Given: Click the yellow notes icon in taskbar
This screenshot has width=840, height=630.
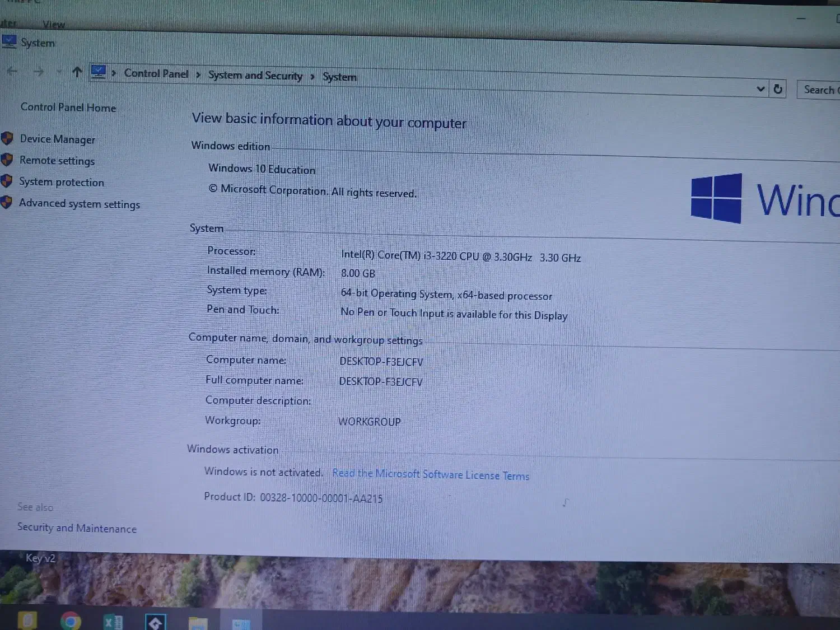Looking at the screenshot, I should 27,620.
